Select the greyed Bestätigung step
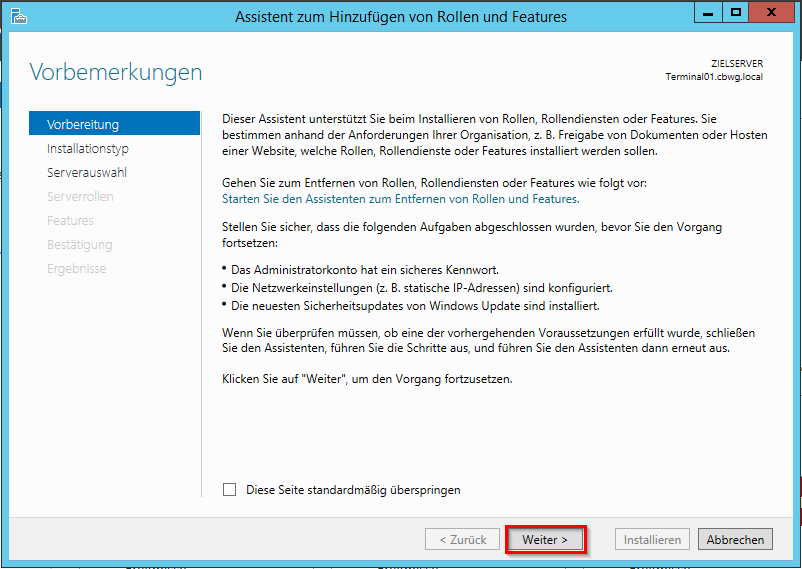The height and width of the screenshot is (569, 802). (79, 245)
